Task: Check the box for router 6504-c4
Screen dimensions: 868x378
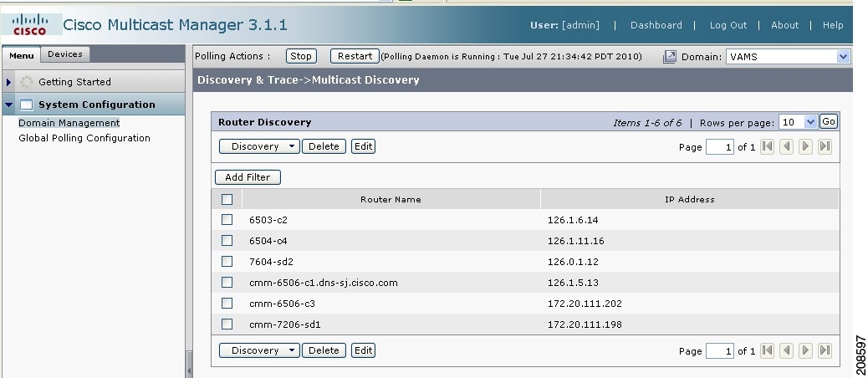Action: click(x=227, y=241)
